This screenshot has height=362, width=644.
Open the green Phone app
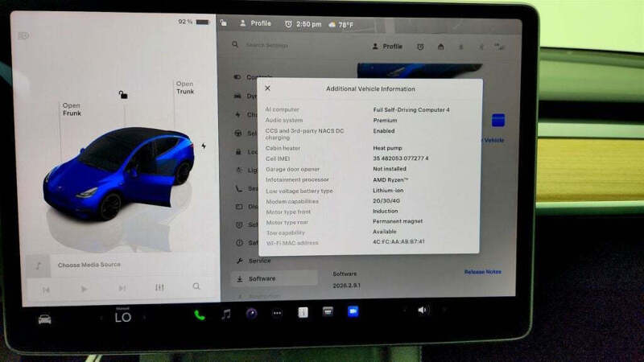[200, 315]
